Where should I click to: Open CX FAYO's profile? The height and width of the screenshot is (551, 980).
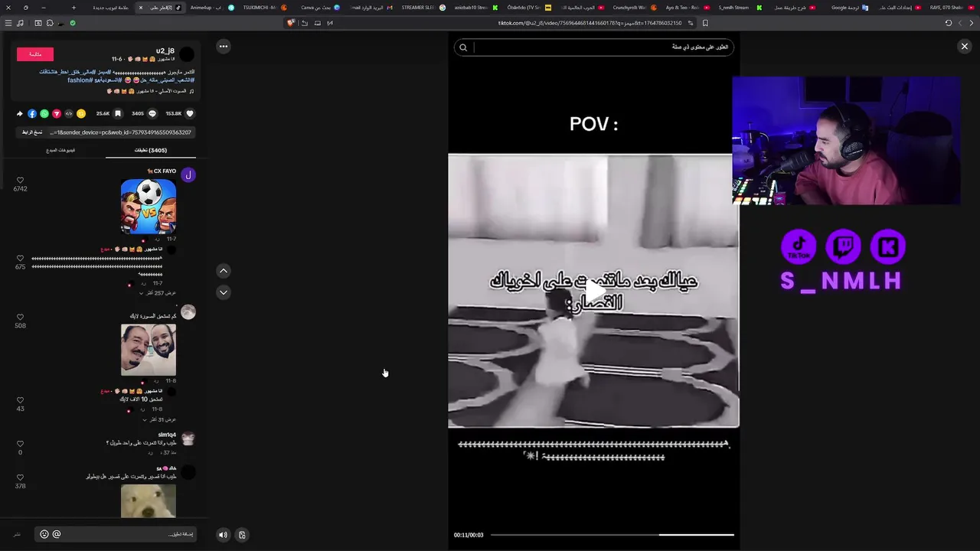162,171
